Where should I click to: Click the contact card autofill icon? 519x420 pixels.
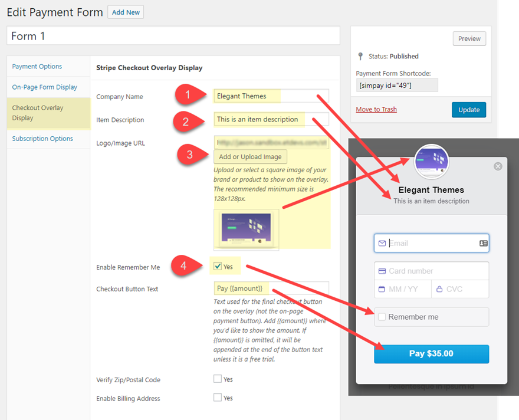click(x=483, y=243)
